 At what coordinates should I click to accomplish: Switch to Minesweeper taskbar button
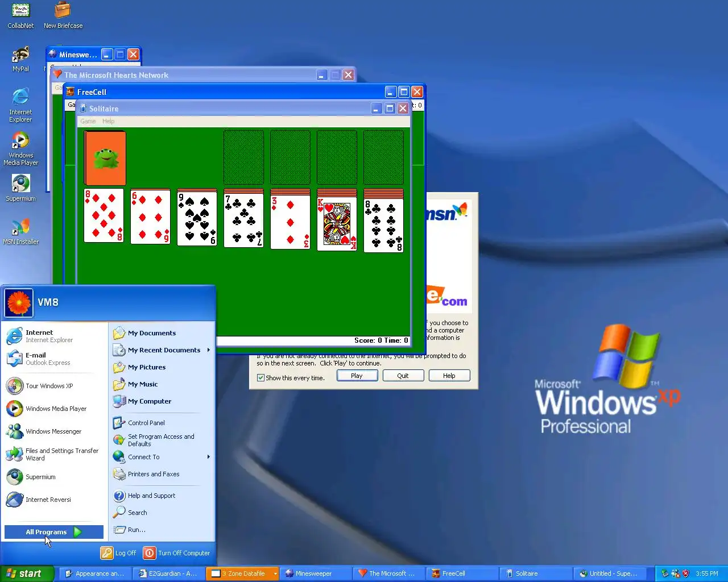click(316, 573)
